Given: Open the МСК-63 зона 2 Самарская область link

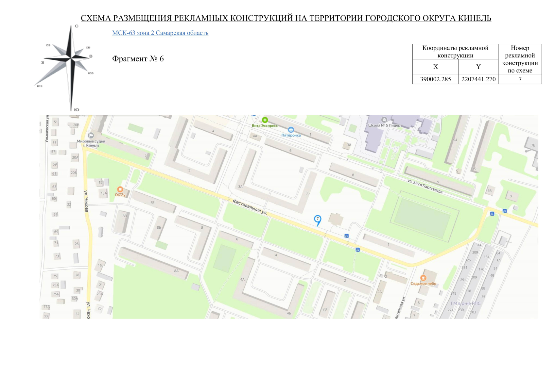Looking at the screenshot, I should click(x=160, y=33).
